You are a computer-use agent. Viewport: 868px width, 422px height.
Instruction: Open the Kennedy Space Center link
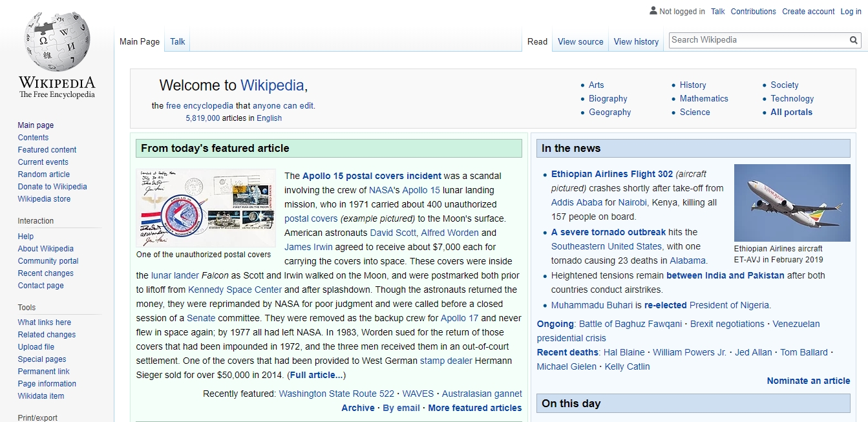(x=235, y=290)
